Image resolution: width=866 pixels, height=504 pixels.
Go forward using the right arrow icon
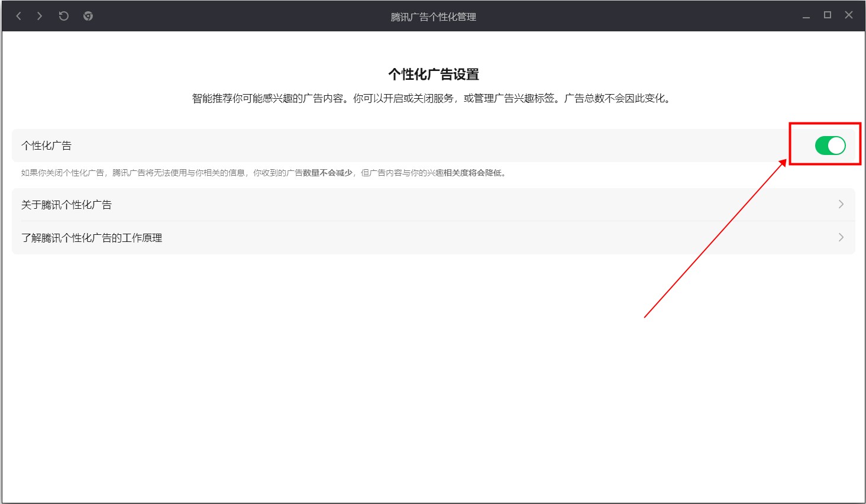coord(40,16)
